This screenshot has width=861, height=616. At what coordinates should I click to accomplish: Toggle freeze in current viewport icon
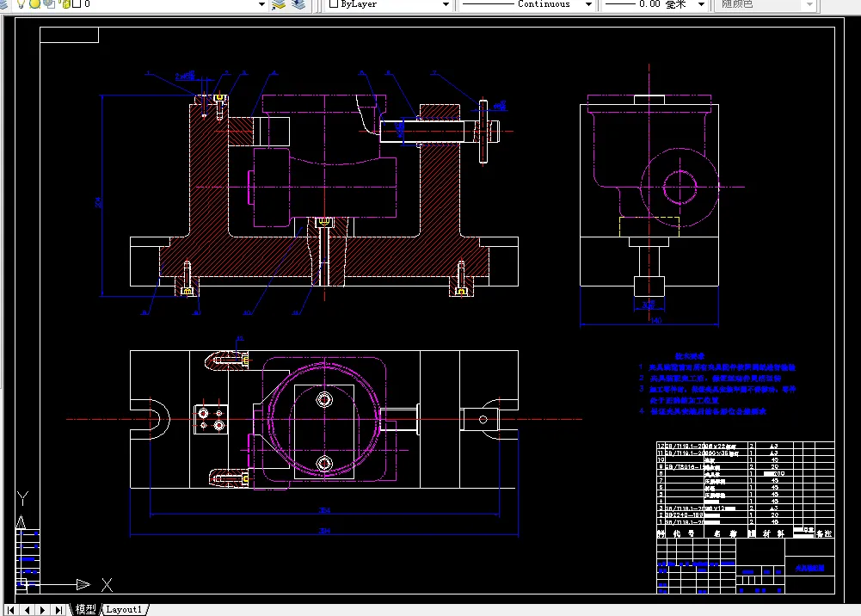coord(49,3)
